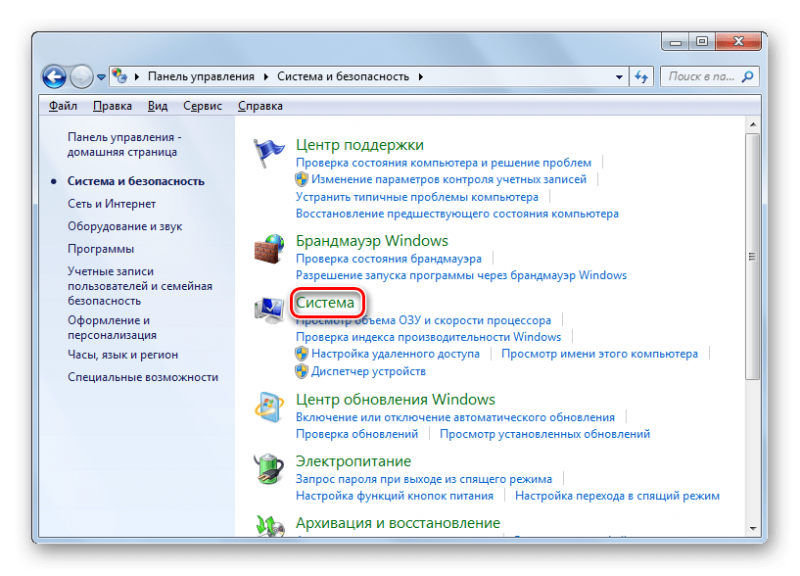Click the vertical scrollbar thumb
Image resolution: width=800 pixels, height=576 pixels.
pyautogui.click(x=753, y=257)
